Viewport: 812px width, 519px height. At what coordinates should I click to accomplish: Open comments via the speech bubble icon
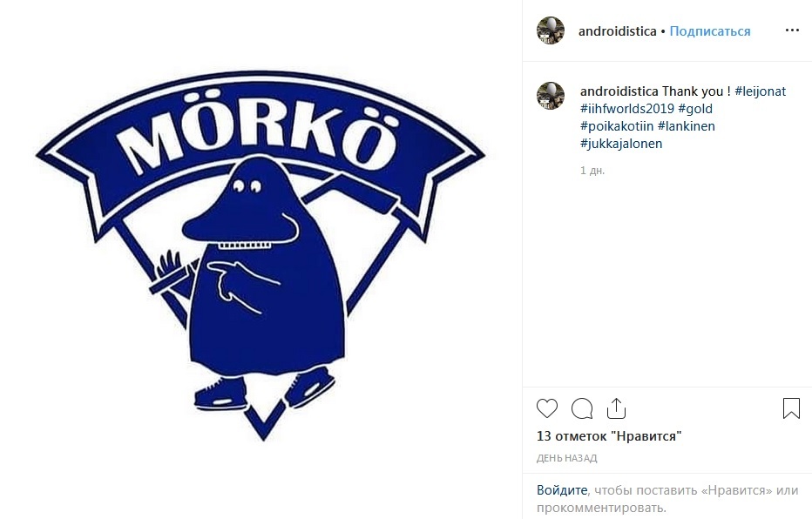(x=581, y=408)
